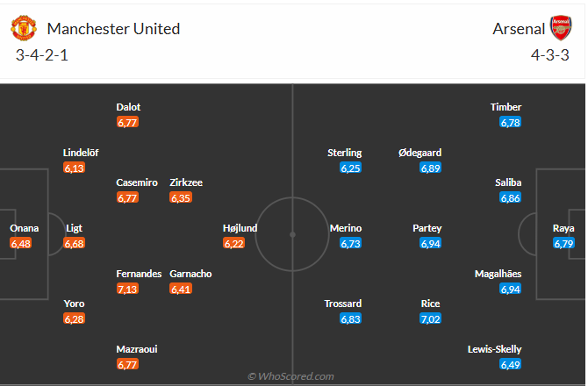Image resolution: width=588 pixels, height=386 pixels.
Task: Select Rice's 7,02 rating badge
Action: coord(430,318)
